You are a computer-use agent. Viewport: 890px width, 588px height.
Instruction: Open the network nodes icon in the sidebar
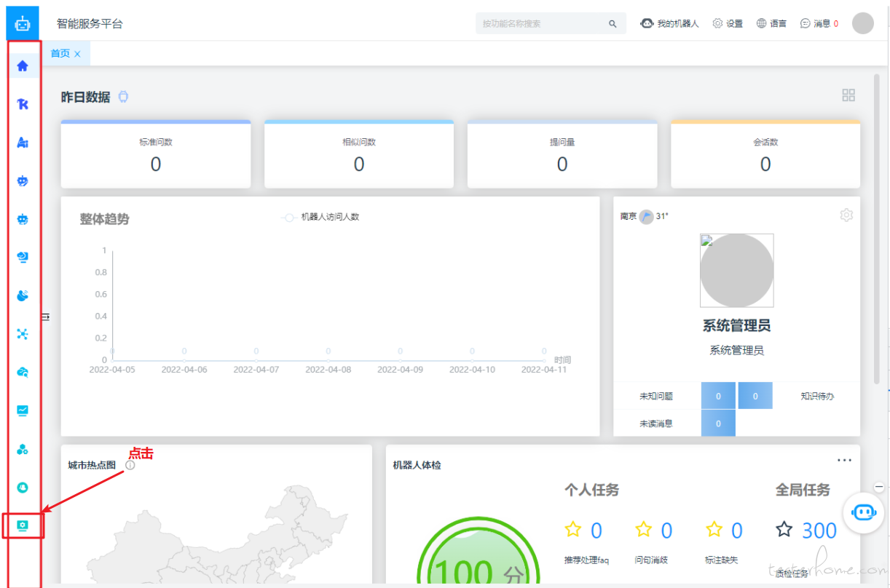(x=23, y=334)
